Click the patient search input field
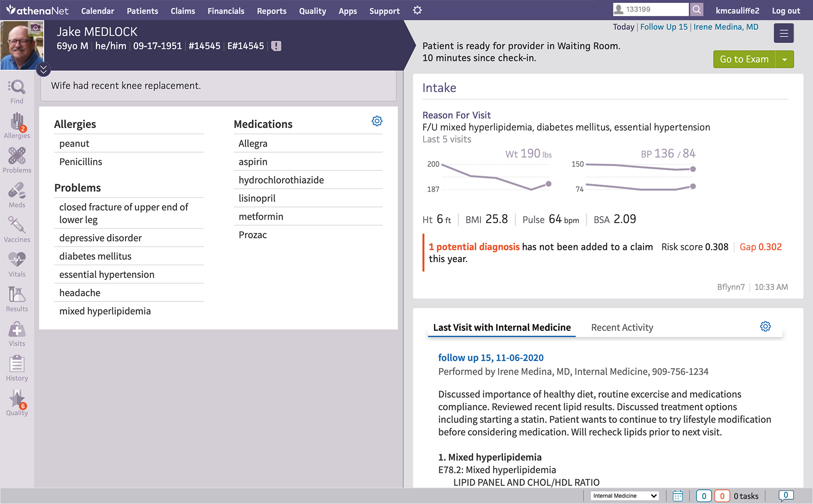This screenshot has height=504, width=813. pyautogui.click(x=651, y=9)
